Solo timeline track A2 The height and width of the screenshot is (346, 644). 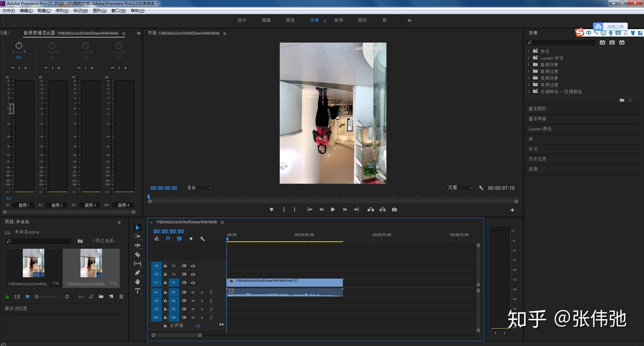point(202,301)
